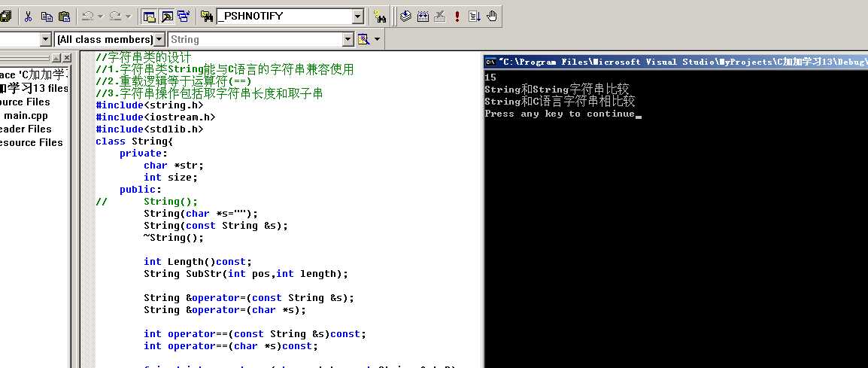Click the 'private:' keyword line

144,154
